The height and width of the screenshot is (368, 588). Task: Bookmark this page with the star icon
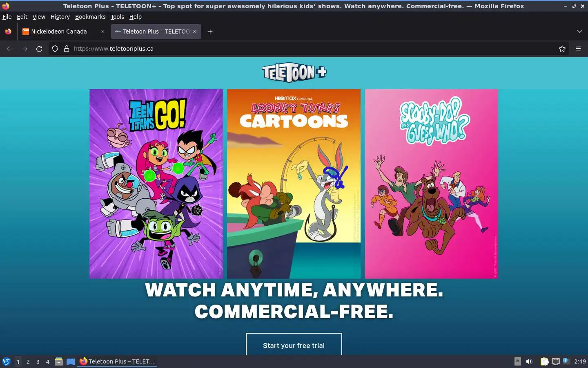point(562,49)
